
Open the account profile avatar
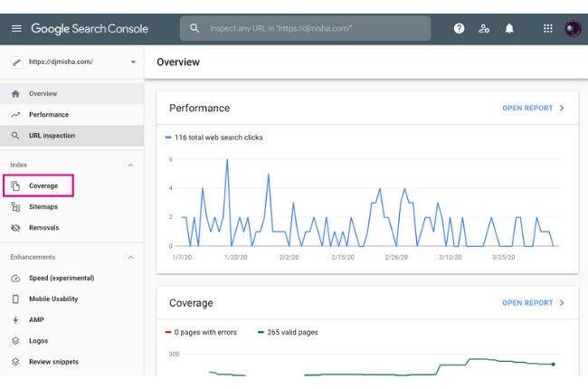coord(573,29)
